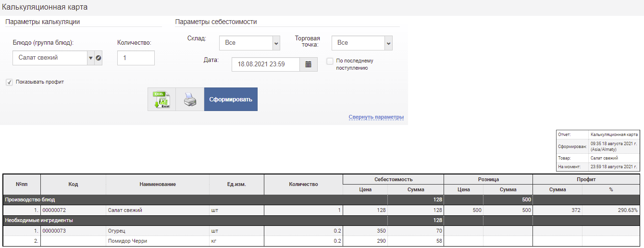Screen dimensions: 644x248
Task: Focus the Дата text field
Action: point(265,64)
